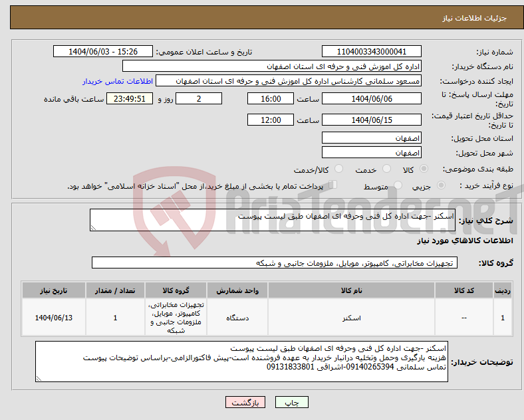This screenshot has height=420, width=524.
Task: Click the buyer organization name field
Action: pyautogui.click(x=272, y=66)
